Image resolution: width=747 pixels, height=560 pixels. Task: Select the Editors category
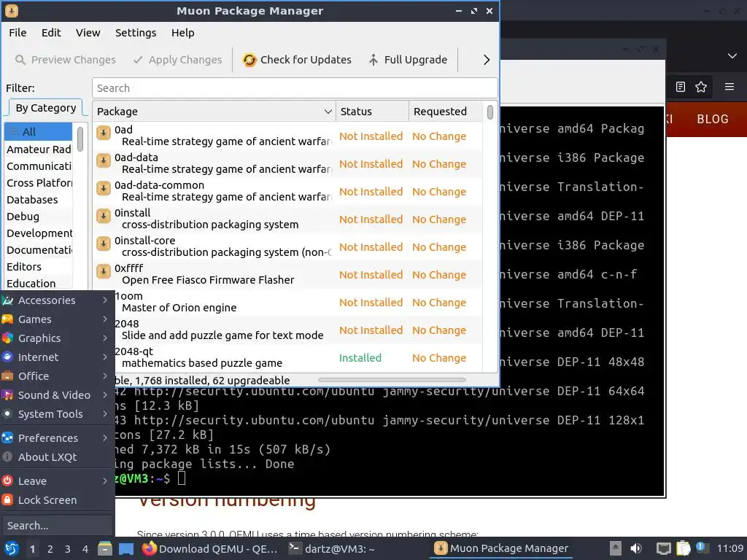[x=38, y=267]
